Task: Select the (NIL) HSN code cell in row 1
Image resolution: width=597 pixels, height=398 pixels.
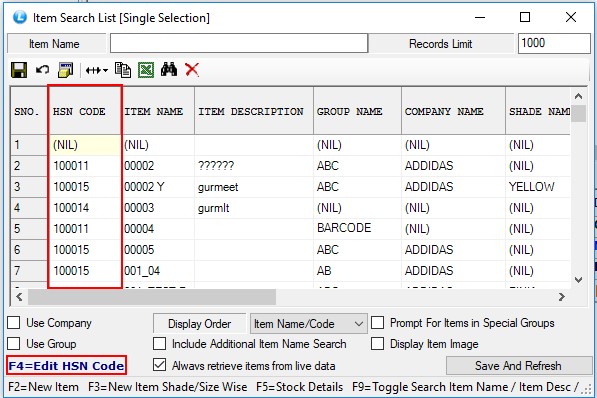Action: click(85, 145)
